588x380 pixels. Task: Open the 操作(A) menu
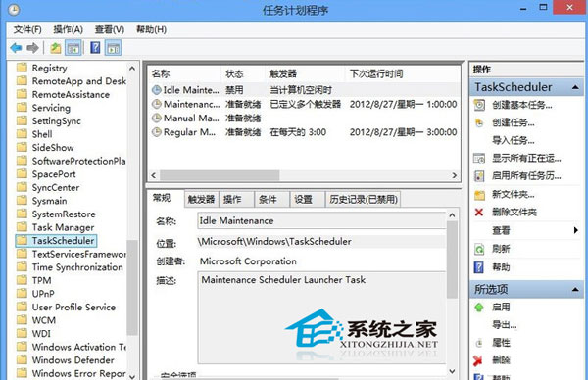click(x=68, y=29)
